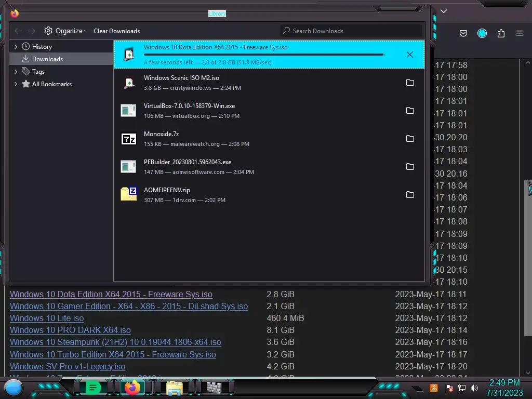Click the PEBuilder installer file icon
The image size is (532, 399).
[129, 167]
